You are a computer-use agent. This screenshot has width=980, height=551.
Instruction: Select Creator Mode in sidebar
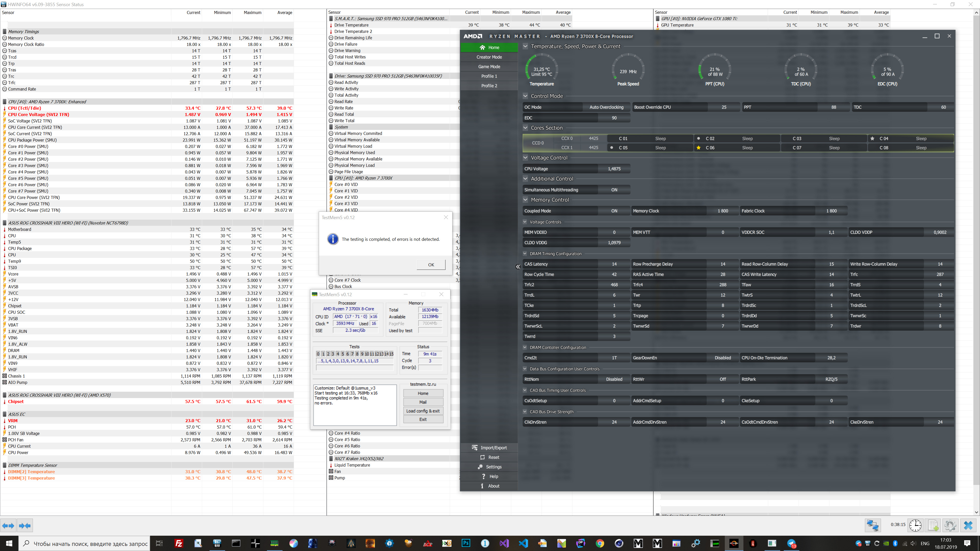489,57
